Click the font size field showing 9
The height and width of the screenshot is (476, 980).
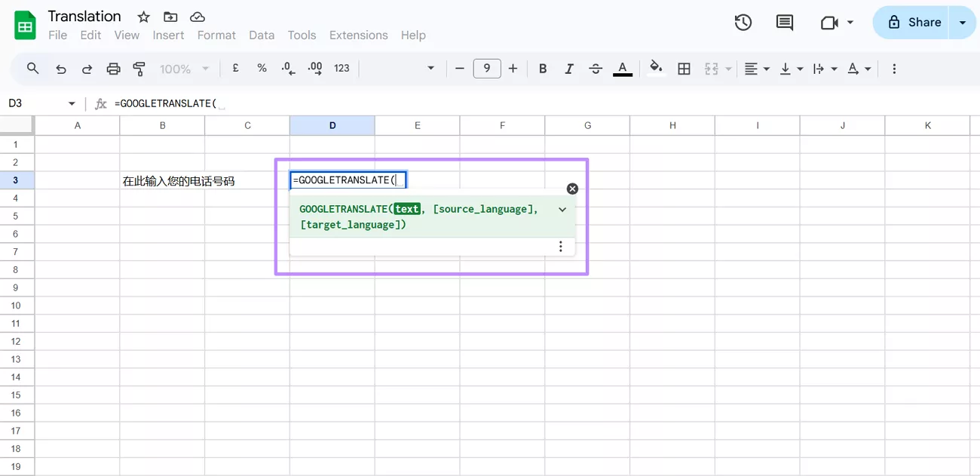(x=487, y=69)
